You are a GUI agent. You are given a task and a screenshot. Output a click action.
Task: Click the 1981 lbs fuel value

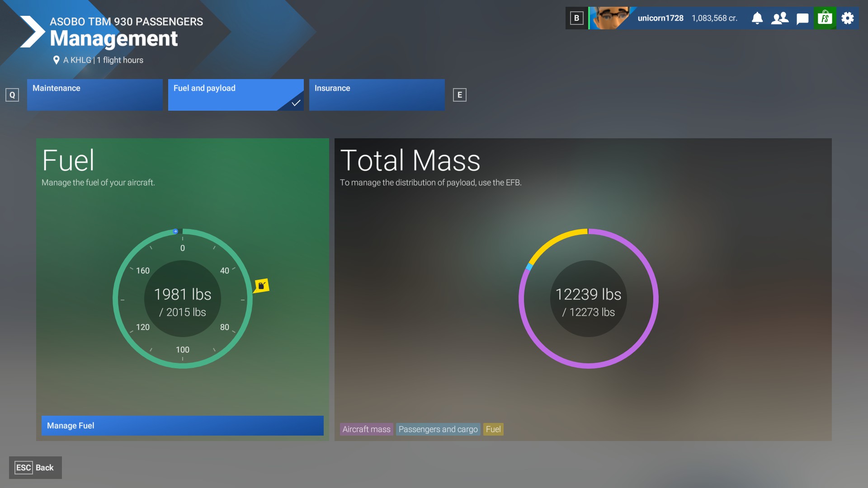pos(183,294)
